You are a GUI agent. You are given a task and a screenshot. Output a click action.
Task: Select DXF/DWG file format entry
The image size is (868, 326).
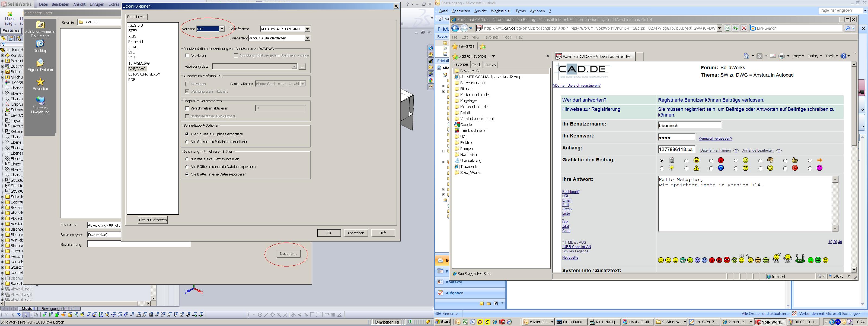click(137, 69)
